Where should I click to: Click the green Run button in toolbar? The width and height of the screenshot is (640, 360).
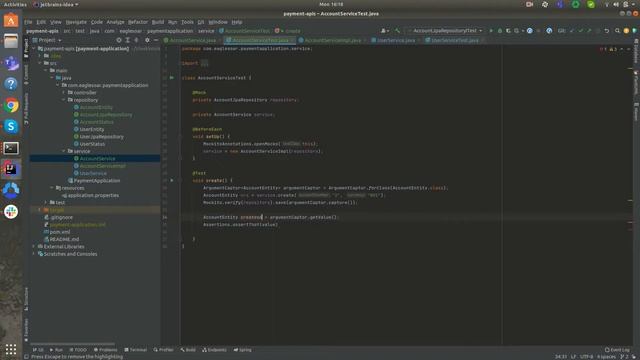[491, 31]
